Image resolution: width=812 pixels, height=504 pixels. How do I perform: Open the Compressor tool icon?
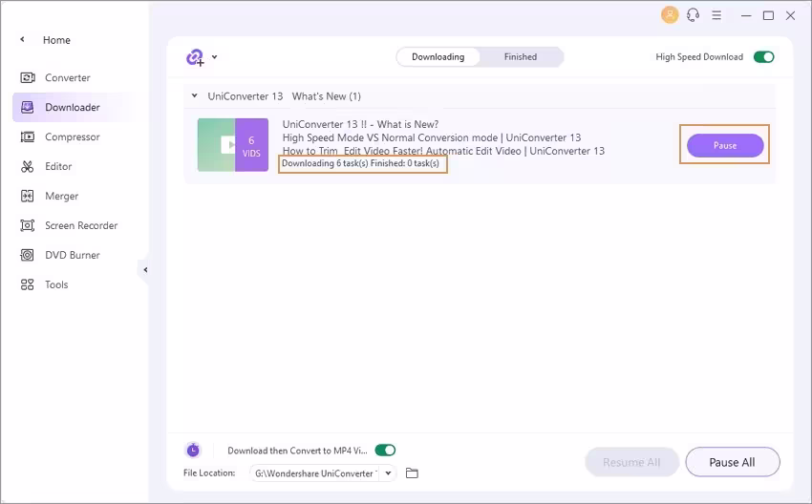27,136
